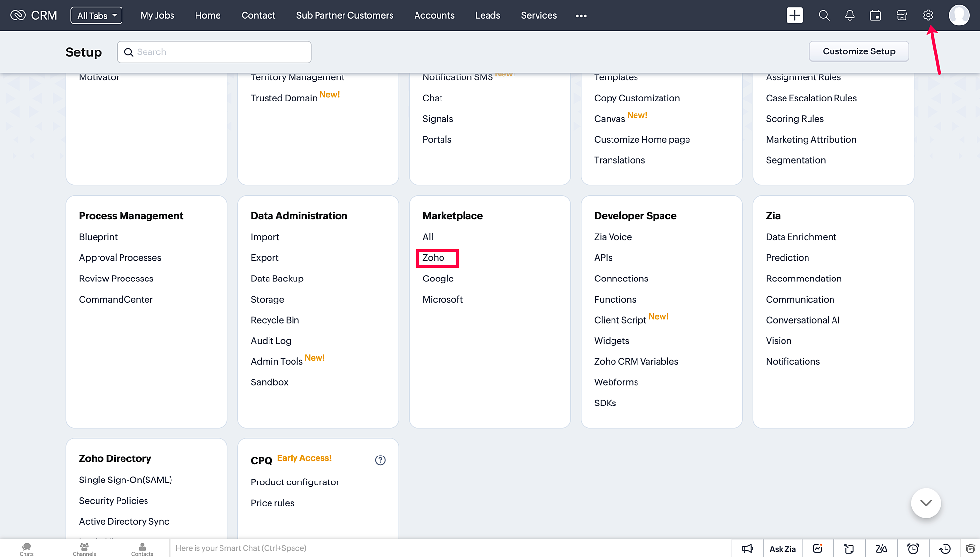Click the Setup gear icon
980x557 pixels.
click(x=928, y=15)
